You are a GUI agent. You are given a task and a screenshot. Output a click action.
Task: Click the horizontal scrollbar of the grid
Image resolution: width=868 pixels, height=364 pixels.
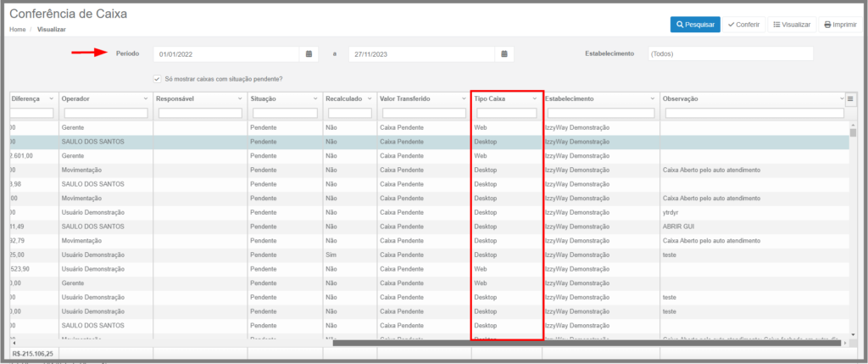(585, 343)
